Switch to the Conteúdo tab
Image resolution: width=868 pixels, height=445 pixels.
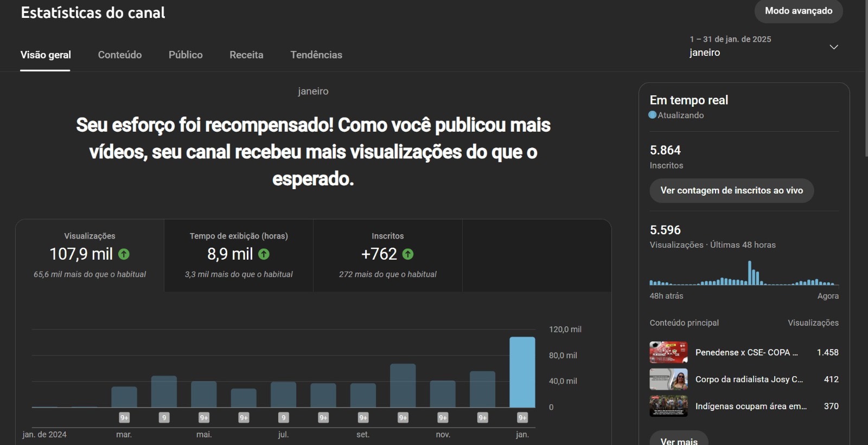[120, 55]
